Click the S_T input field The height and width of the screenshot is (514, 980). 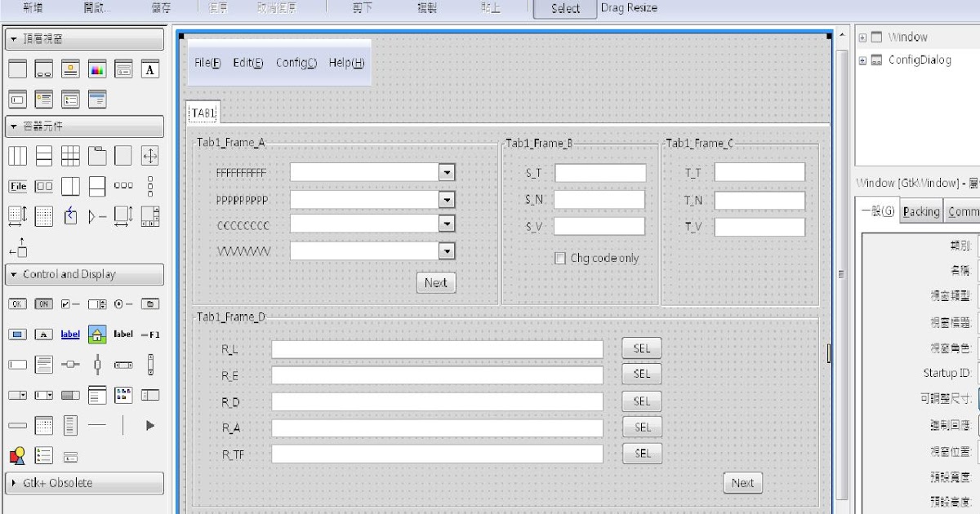pos(600,173)
